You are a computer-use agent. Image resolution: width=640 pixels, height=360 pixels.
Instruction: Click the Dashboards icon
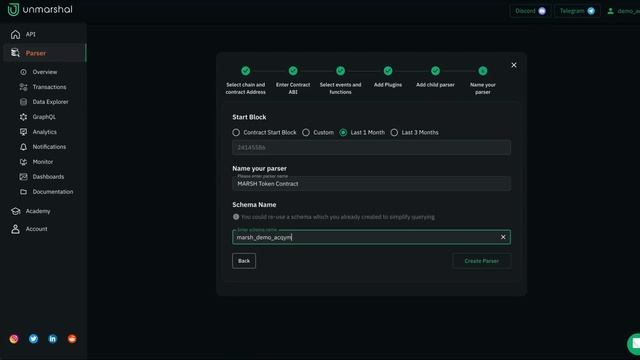[x=23, y=176]
